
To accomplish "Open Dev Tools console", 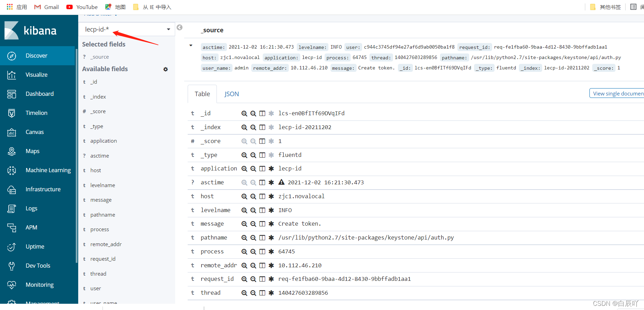I will pyautogui.click(x=37, y=266).
